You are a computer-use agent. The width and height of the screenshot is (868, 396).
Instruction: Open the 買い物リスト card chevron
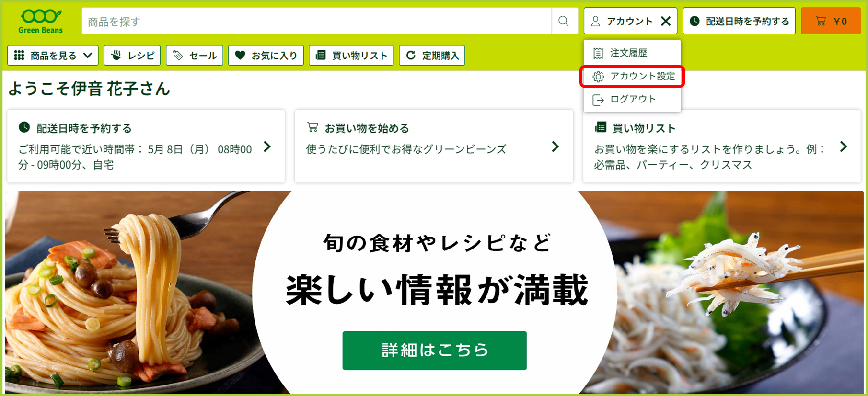844,147
